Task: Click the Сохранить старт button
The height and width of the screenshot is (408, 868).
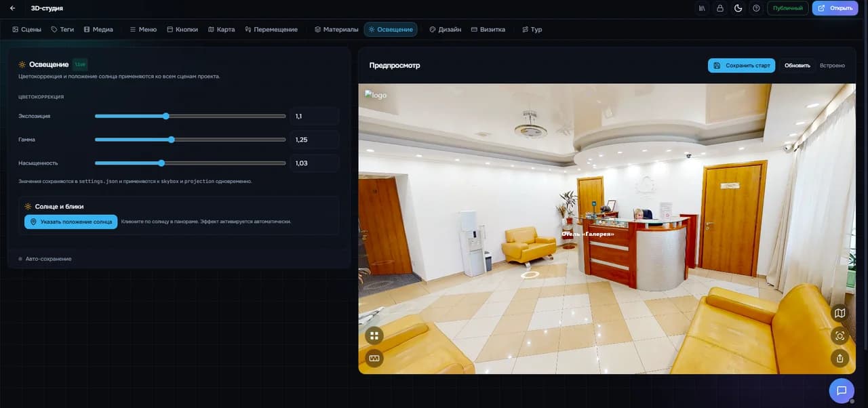Action: pos(742,66)
